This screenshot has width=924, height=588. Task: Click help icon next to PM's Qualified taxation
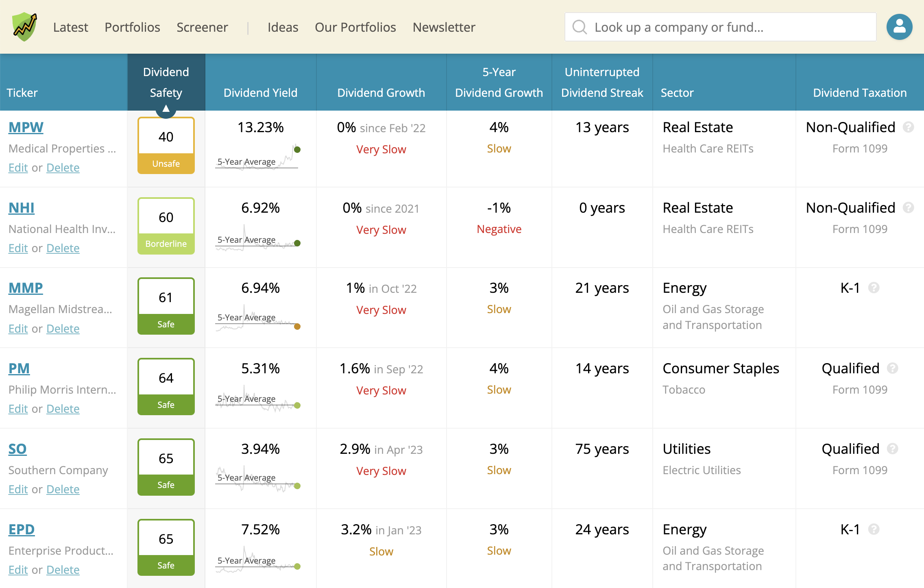point(892,368)
